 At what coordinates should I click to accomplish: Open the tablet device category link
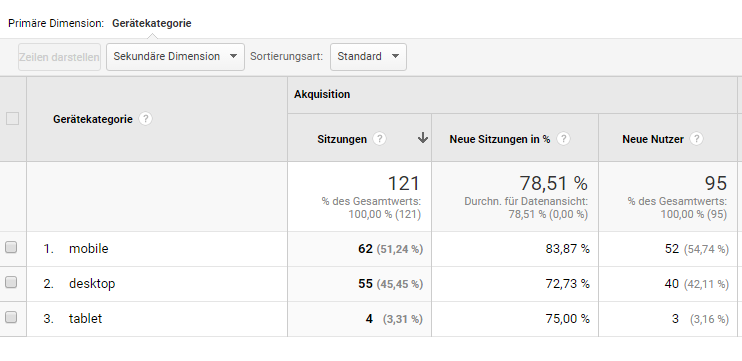85,318
